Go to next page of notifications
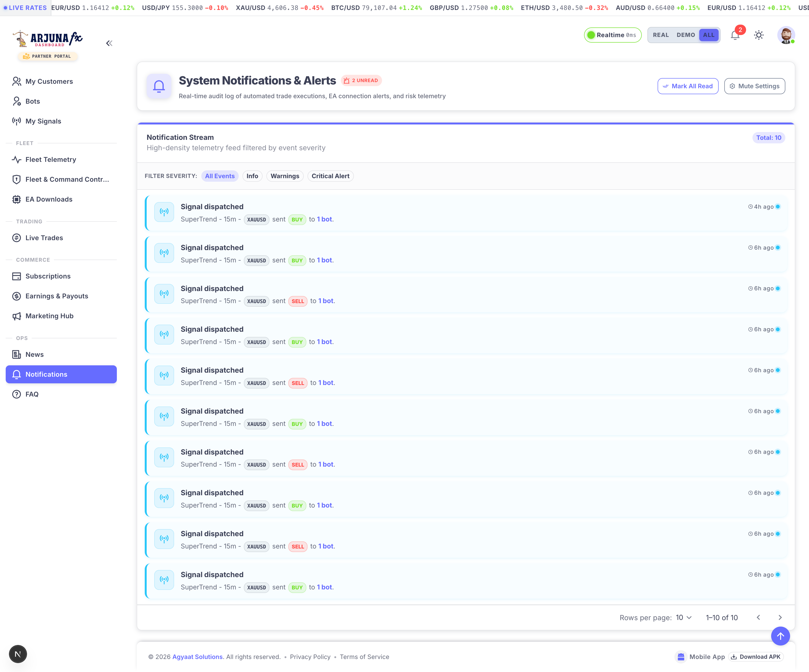Image resolution: width=809 pixels, height=672 pixels. coord(780,617)
